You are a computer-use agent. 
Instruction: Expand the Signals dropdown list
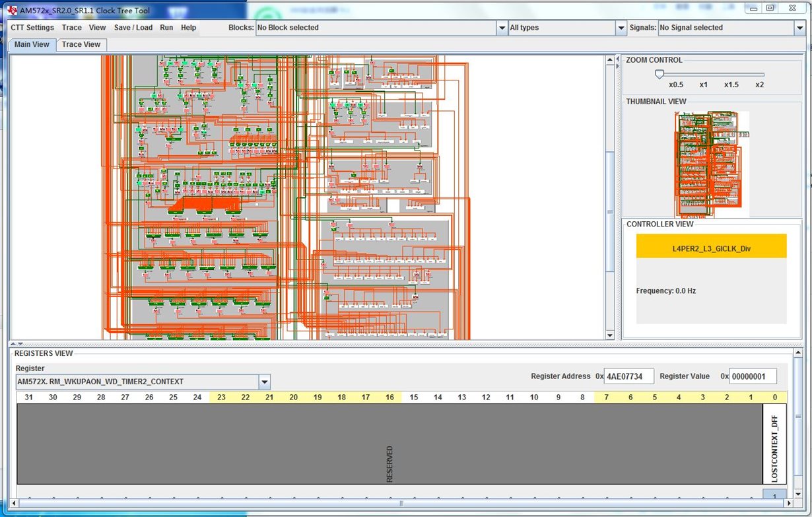click(799, 28)
